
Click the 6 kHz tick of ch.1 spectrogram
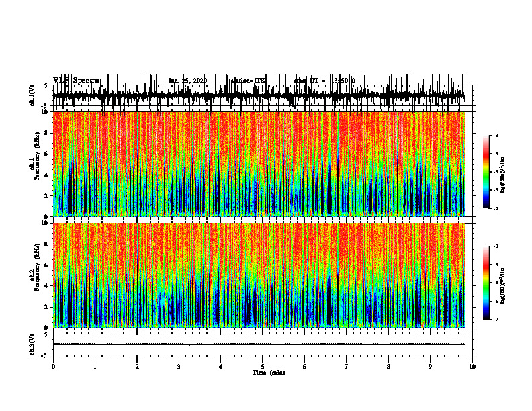click(x=46, y=154)
